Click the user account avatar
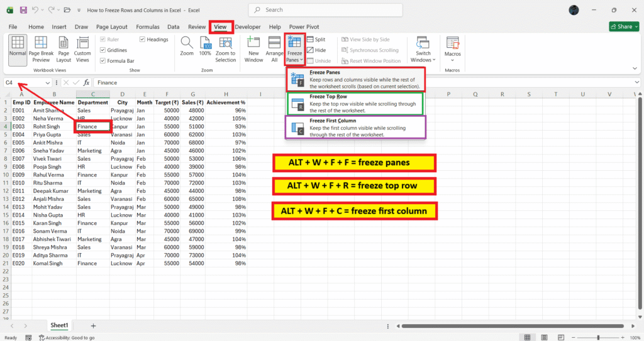This screenshot has height=341, width=644. pos(574,10)
